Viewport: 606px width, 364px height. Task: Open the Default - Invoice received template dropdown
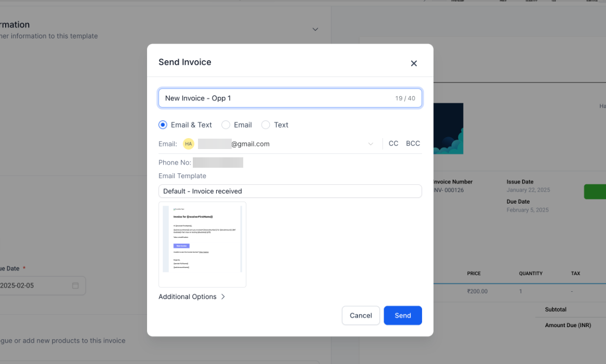pos(290,191)
